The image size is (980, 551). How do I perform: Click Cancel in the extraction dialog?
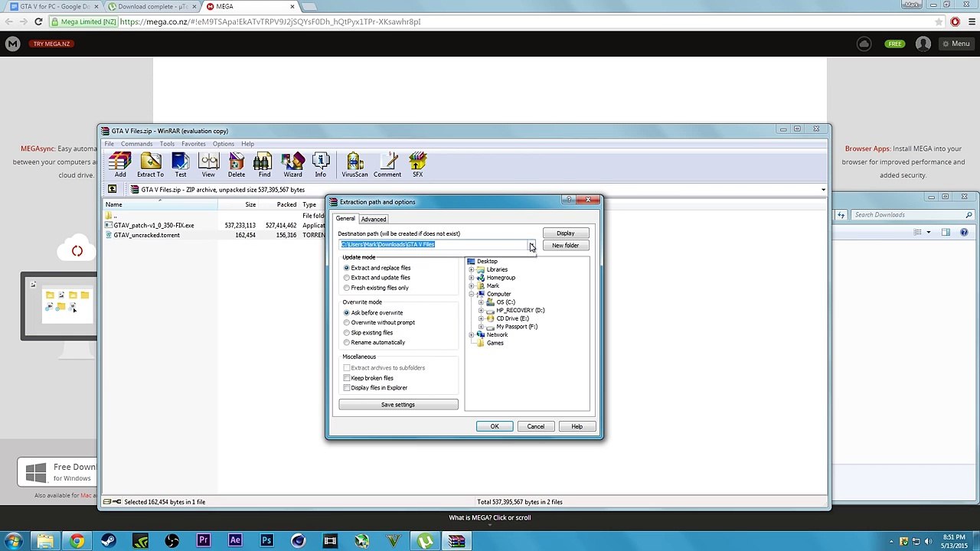click(536, 426)
